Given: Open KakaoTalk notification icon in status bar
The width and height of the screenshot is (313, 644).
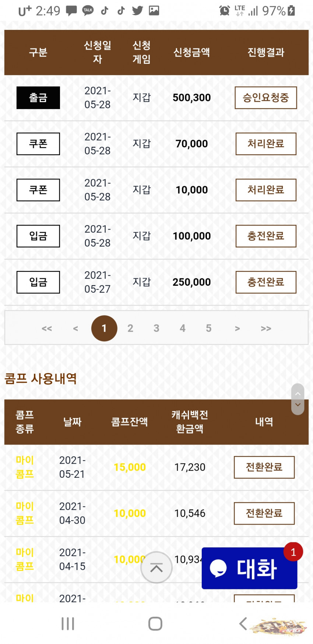Looking at the screenshot, I should (88, 10).
